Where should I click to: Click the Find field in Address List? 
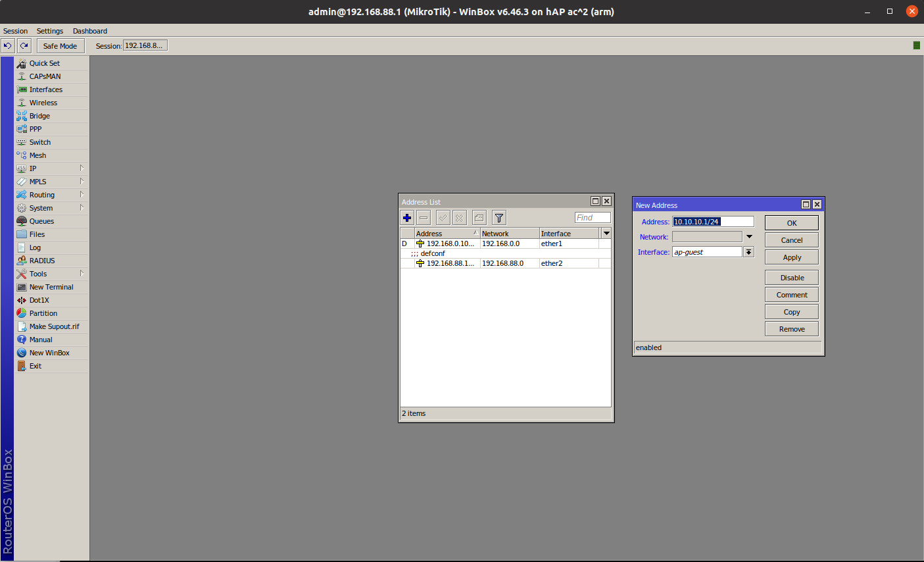[x=593, y=218]
